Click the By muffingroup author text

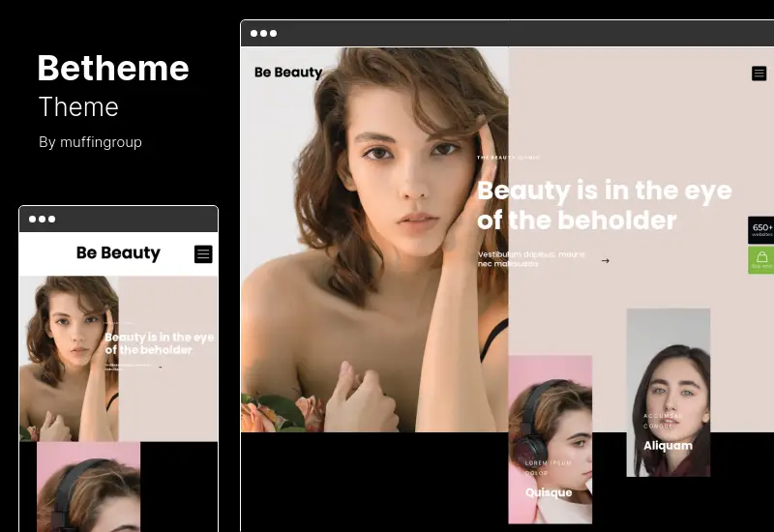[90, 142]
